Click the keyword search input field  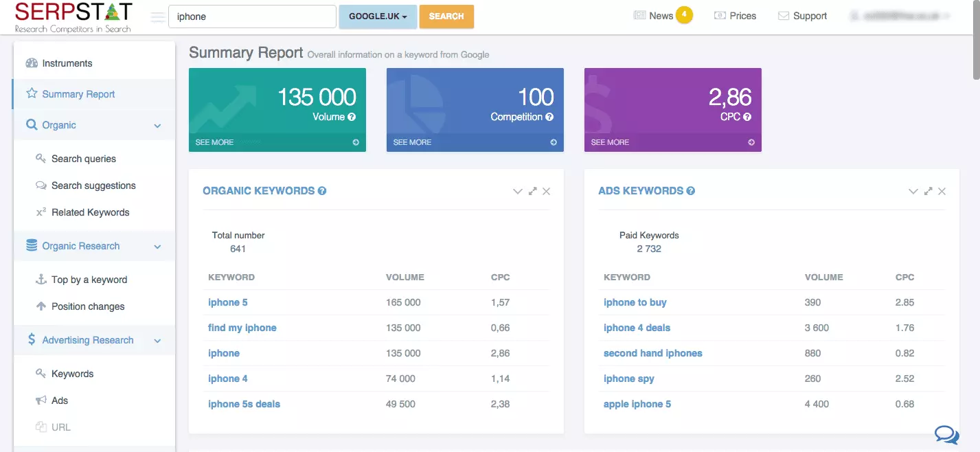pos(251,16)
